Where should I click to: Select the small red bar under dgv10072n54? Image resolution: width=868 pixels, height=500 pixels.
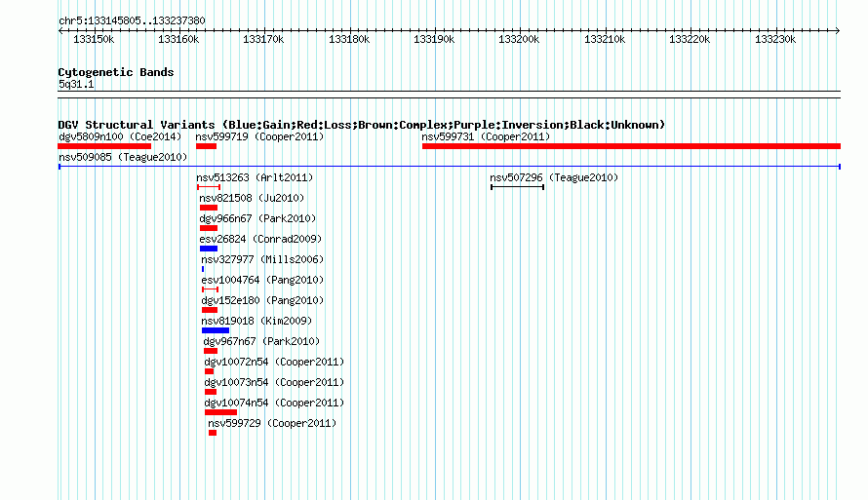coord(209,371)
